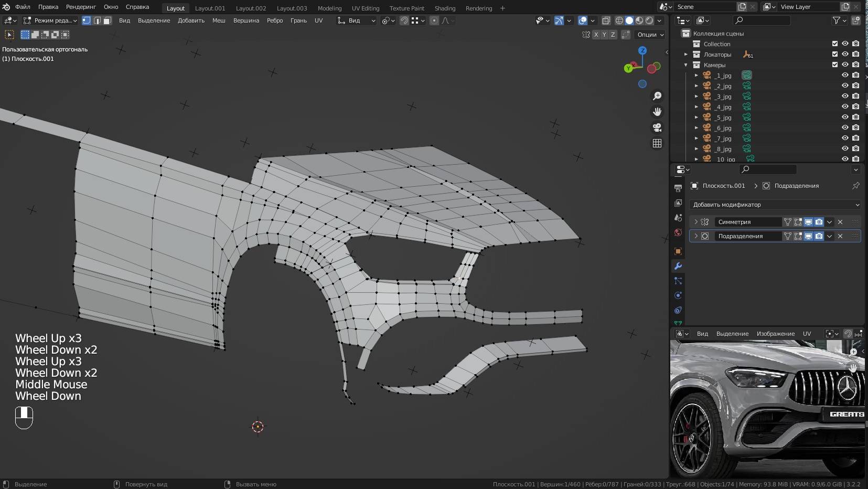Toggle Collection checkbox in outliner
The width and height of the screenshot is (868, 489).
coord(834,44)
